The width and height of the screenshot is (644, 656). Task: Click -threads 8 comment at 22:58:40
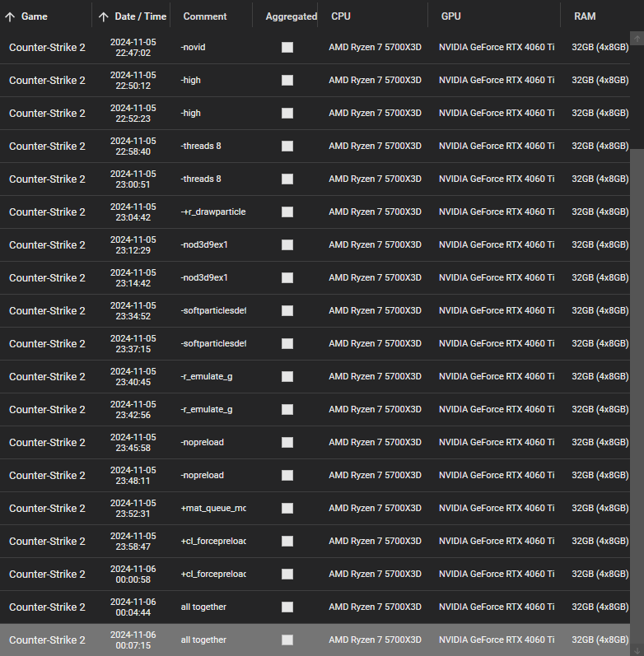pyautogui.click(x=201, y=146)
